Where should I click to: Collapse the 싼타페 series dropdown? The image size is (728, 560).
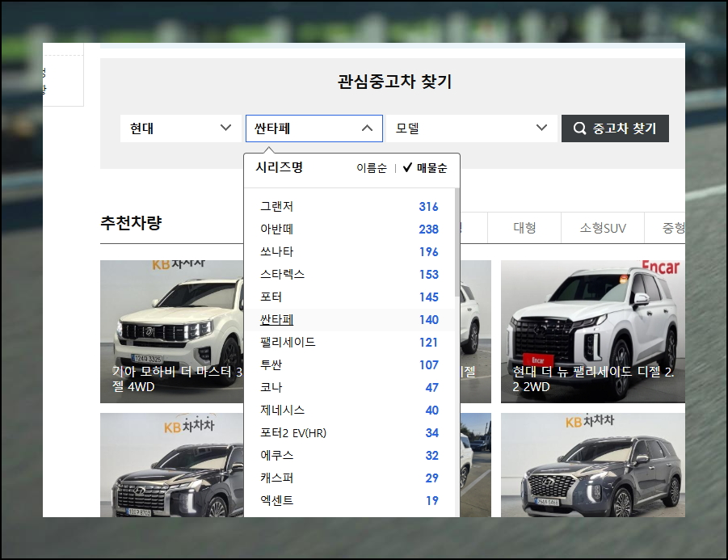pyautogui.click(x=314, y=128)
